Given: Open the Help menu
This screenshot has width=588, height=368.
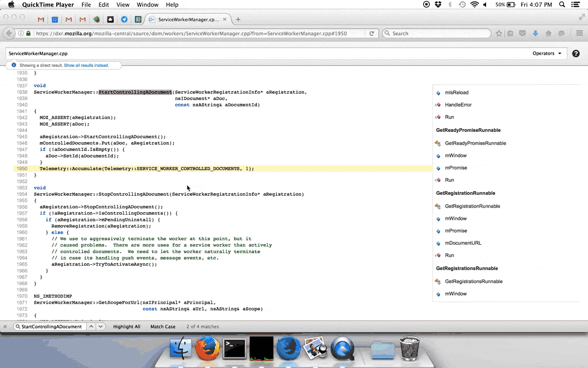Looking at the screenshot, I should [172, 5].
